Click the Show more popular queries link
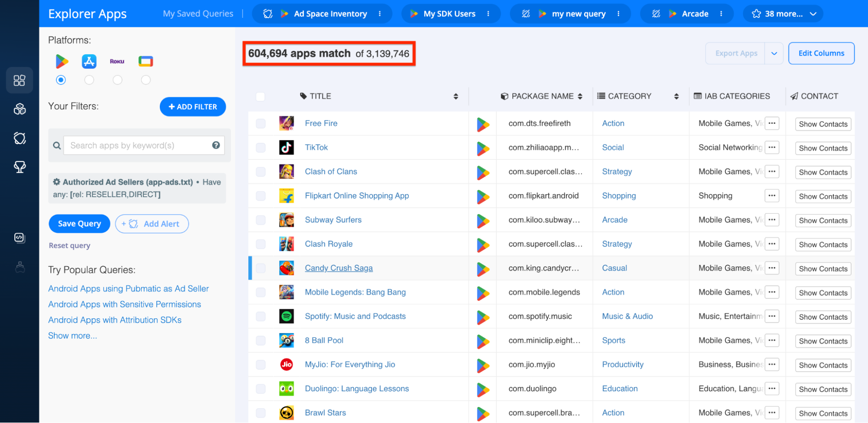The height and width of the screenshot is (423, 868). 73,336
